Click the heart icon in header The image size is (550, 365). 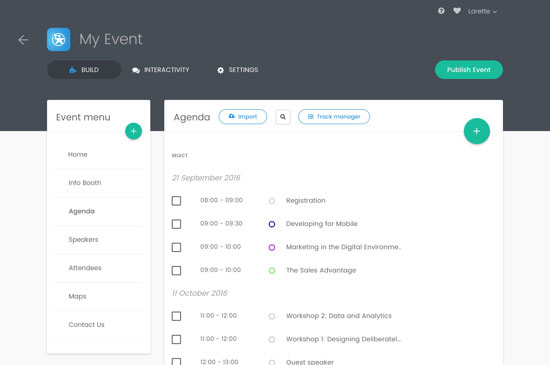pyautogui.click(x=457, y=11)
